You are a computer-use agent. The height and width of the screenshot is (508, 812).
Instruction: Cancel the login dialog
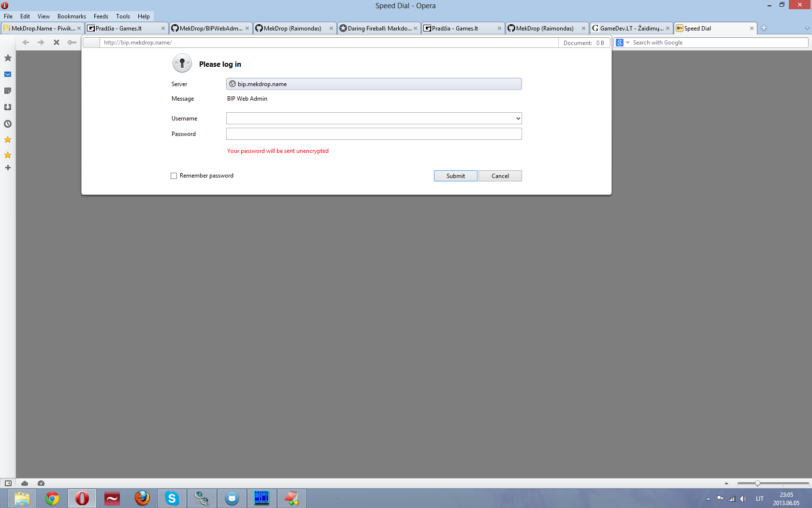pyautogui.click(x=500, y=176)
